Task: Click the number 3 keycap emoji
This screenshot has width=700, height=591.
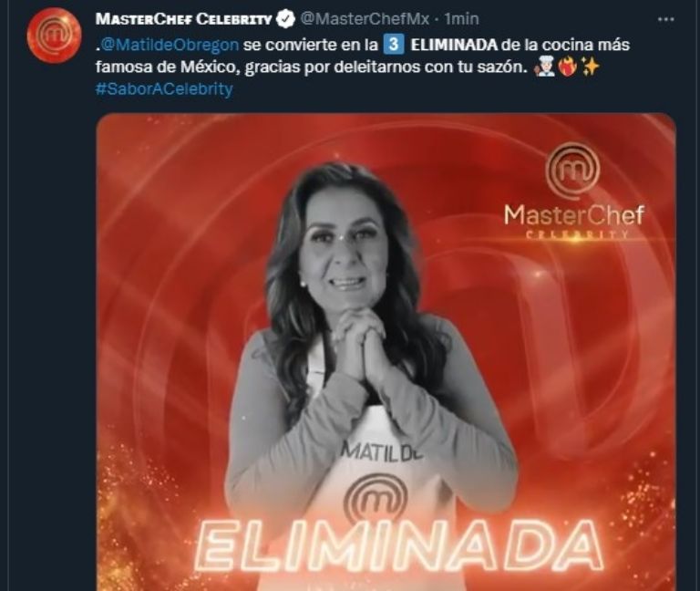Action: pyautogui.click(x=394, y=45)
